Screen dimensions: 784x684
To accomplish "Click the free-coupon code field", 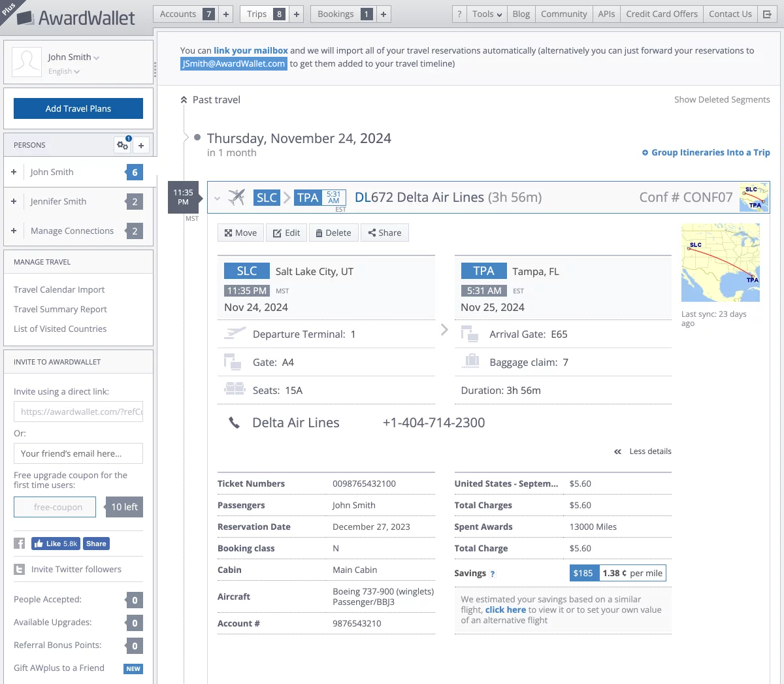I will click(55, 507).
